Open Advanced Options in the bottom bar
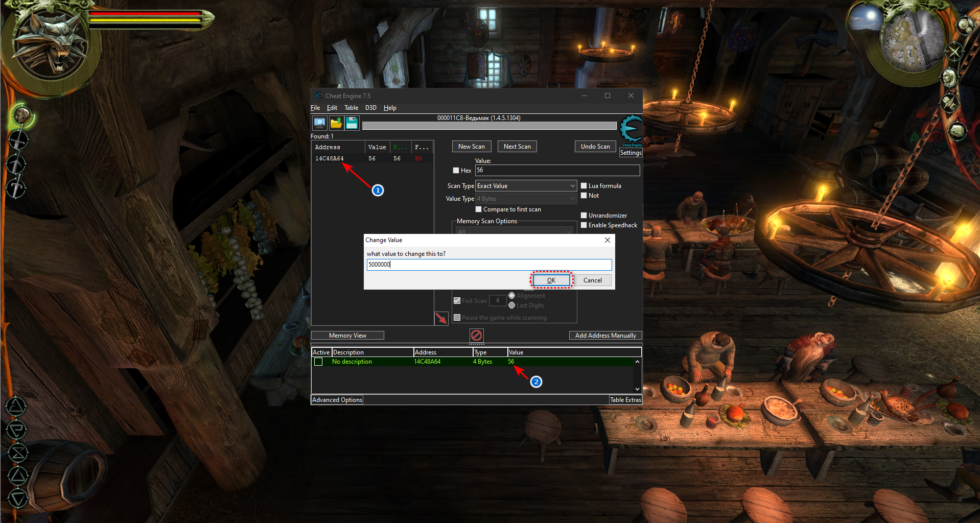The image size is (980, 523). pos(337,400)
